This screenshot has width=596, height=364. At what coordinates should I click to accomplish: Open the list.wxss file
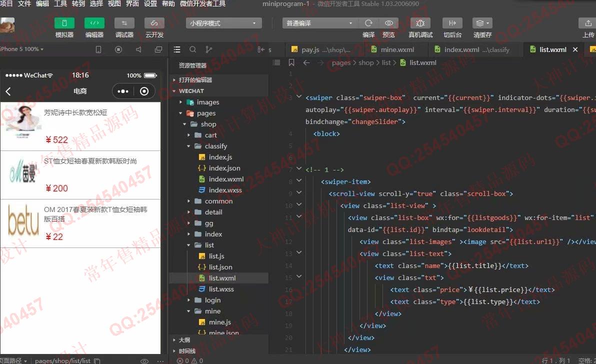click(219, 289)
